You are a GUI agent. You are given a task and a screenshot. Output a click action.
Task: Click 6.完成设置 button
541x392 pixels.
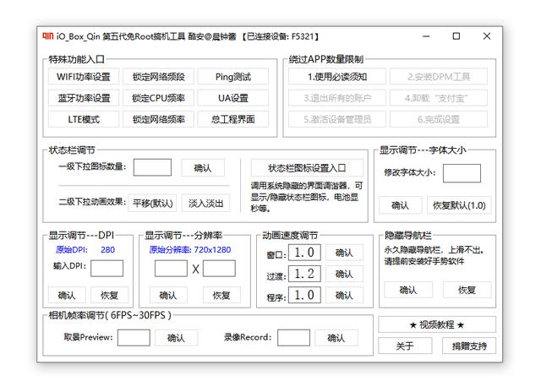pyautogui.click(x=439, y=119)
